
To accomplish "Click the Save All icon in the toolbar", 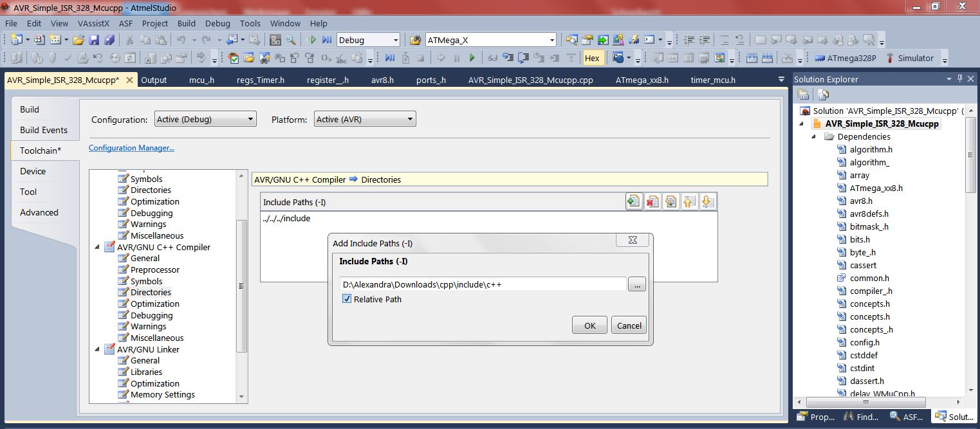I will pos(109,40).
